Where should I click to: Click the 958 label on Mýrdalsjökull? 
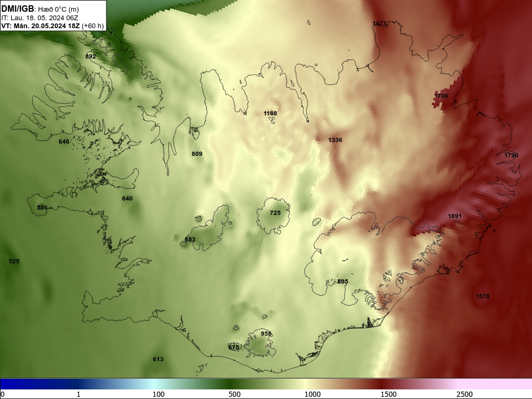click(266, 334)
